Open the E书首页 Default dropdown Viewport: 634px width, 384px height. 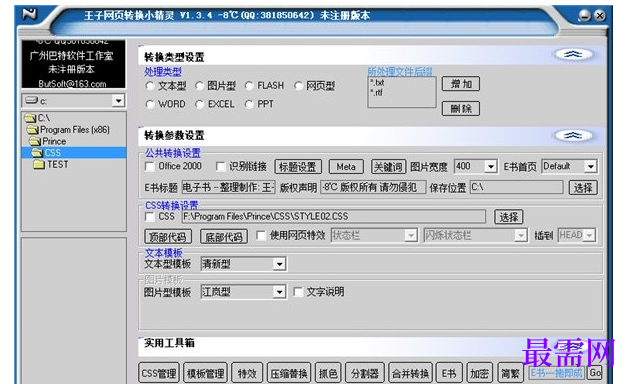(x=591, y=167)
